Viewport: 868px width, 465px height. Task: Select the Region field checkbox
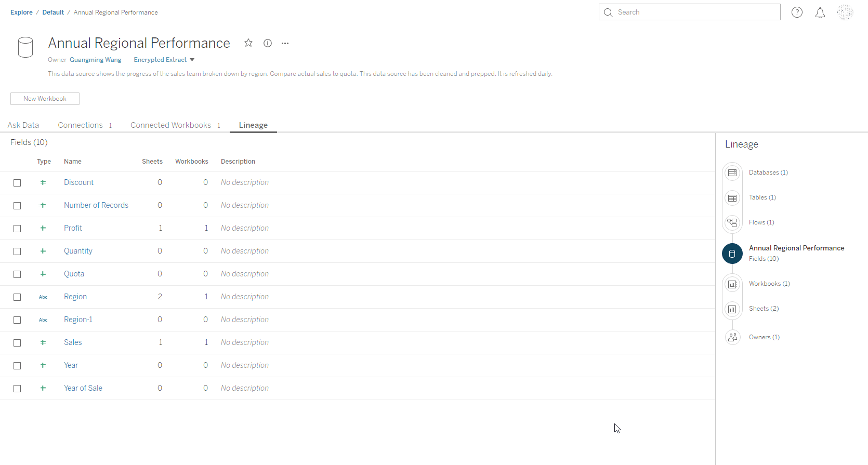click(17, 297)
